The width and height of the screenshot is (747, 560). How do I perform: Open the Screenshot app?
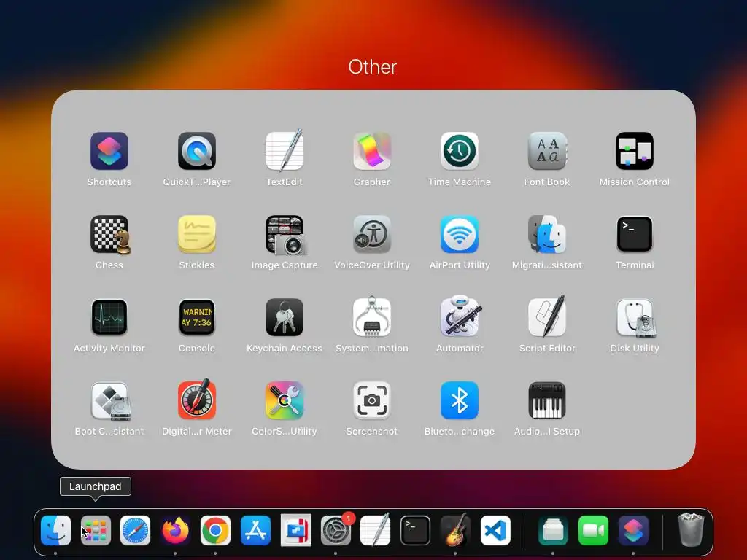372,400
